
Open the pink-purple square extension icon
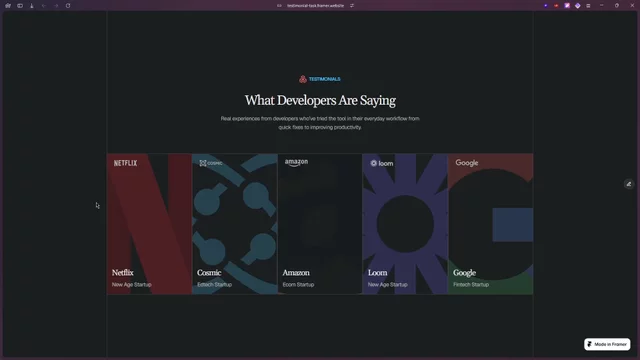coord(567,6)
